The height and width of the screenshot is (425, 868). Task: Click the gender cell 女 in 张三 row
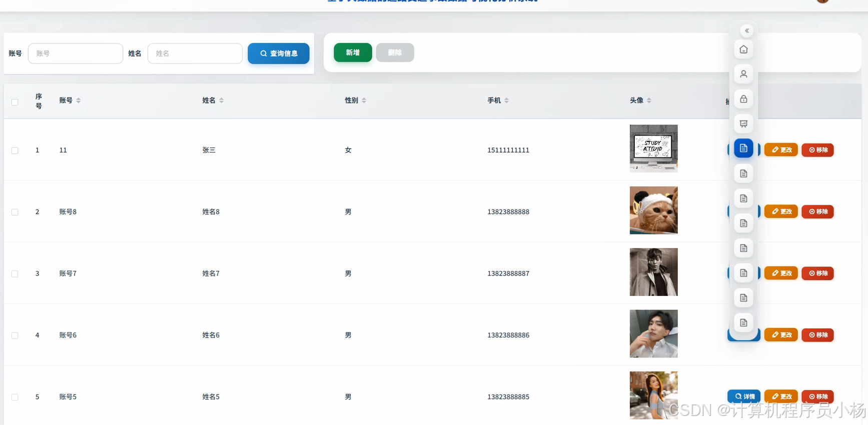click(x=348, y=150)
